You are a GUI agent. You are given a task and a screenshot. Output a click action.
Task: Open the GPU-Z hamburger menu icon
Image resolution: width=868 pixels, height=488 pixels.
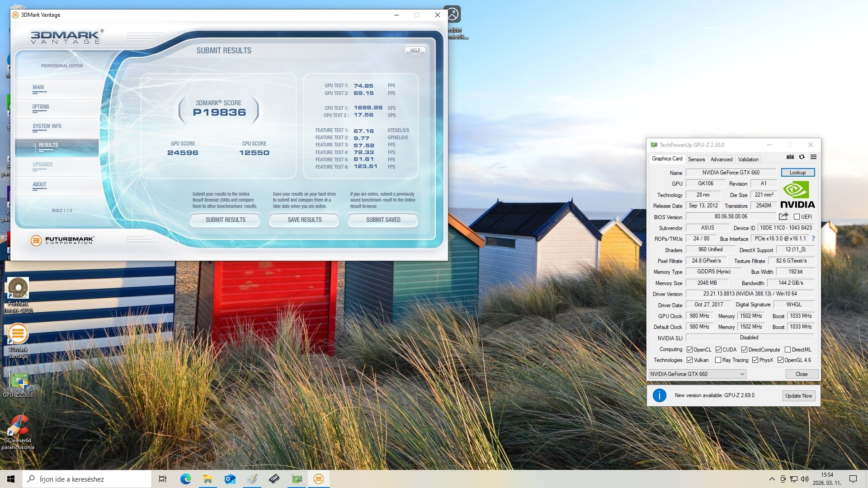point(813,157)
